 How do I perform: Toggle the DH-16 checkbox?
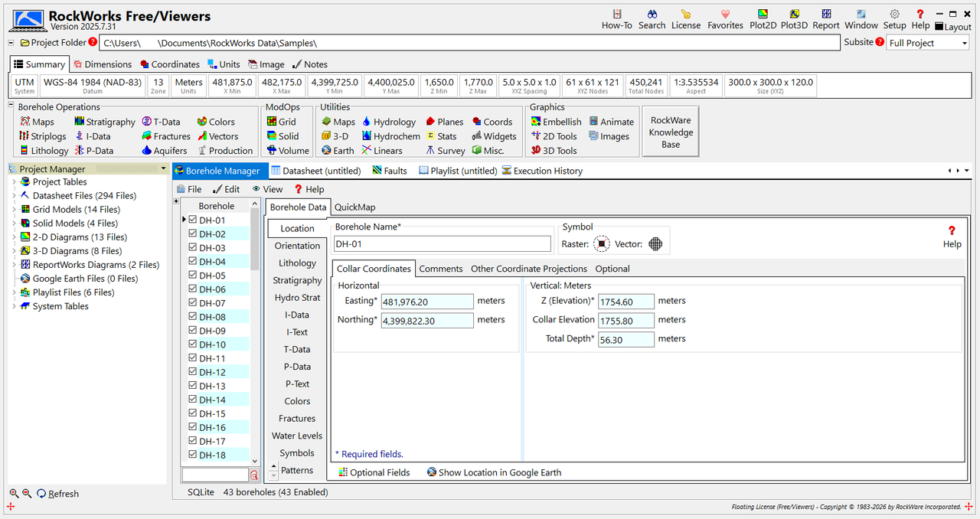[x=193, y=426]
